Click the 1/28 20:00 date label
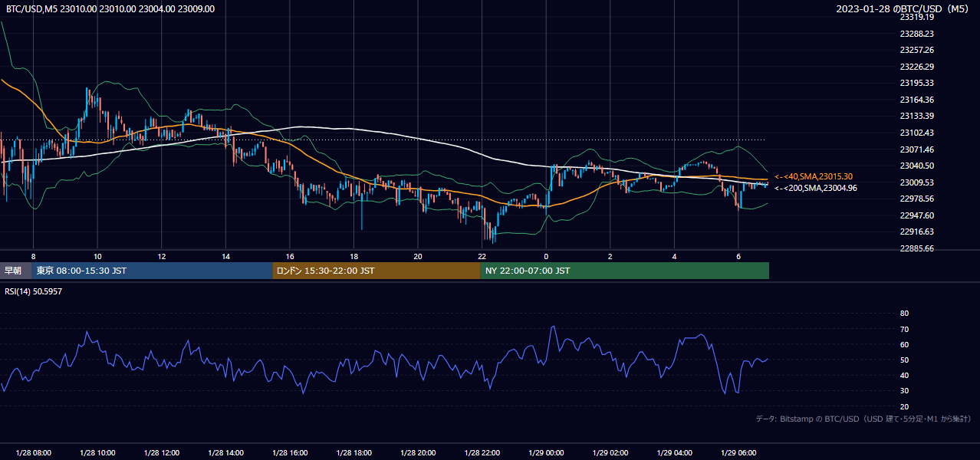Image resolution: width=980 pixels, height=460 pixels. (418, 453)
